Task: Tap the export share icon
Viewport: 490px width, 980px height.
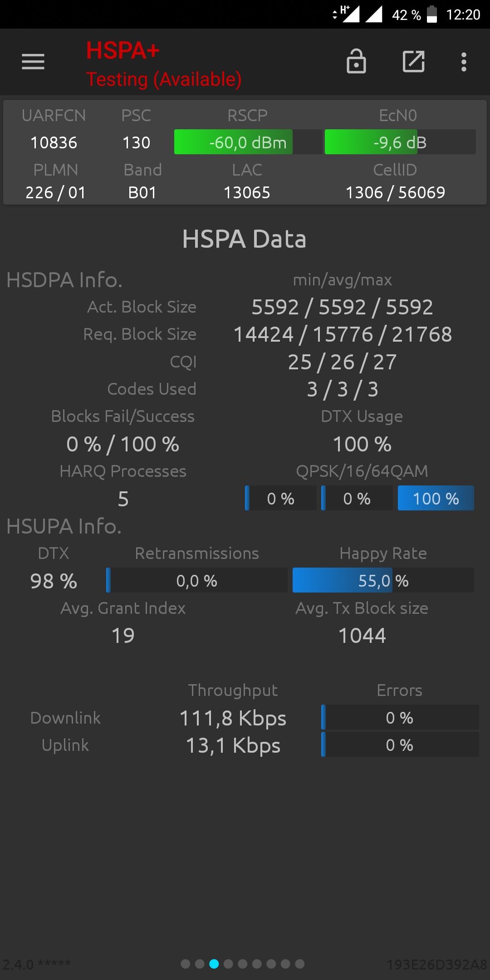Action: pos(414,62)
